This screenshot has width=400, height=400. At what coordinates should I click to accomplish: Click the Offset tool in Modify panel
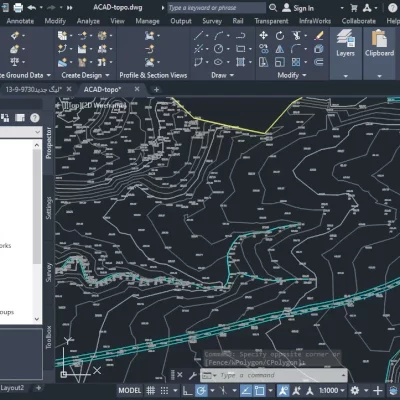(x=319, y=62)
